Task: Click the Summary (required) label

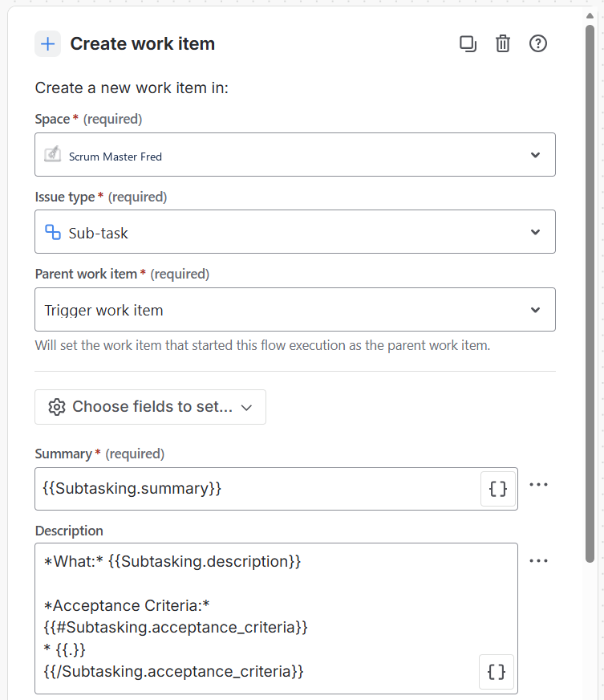Action: (99, 454)
